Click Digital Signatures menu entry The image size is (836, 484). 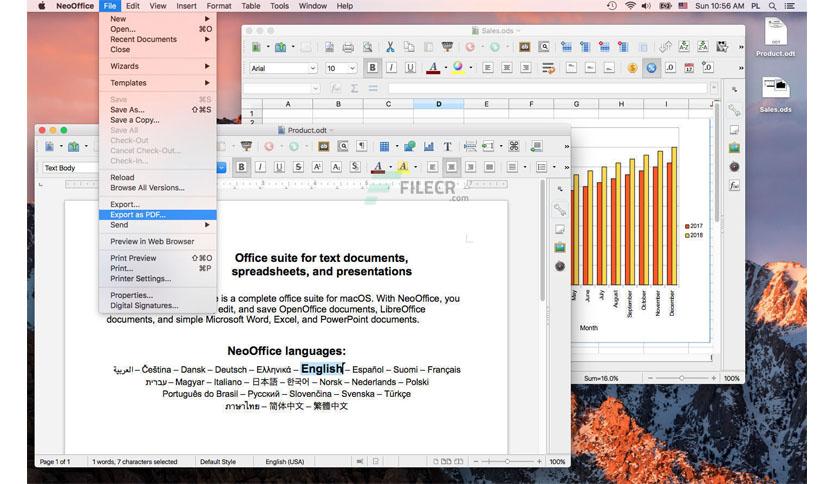pos(158,305)
